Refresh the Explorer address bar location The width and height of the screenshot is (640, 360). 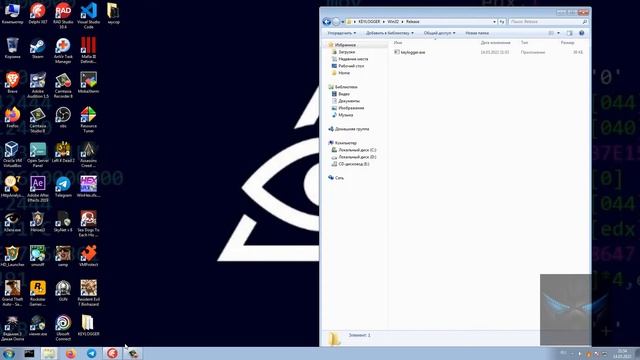click(502, 22)
